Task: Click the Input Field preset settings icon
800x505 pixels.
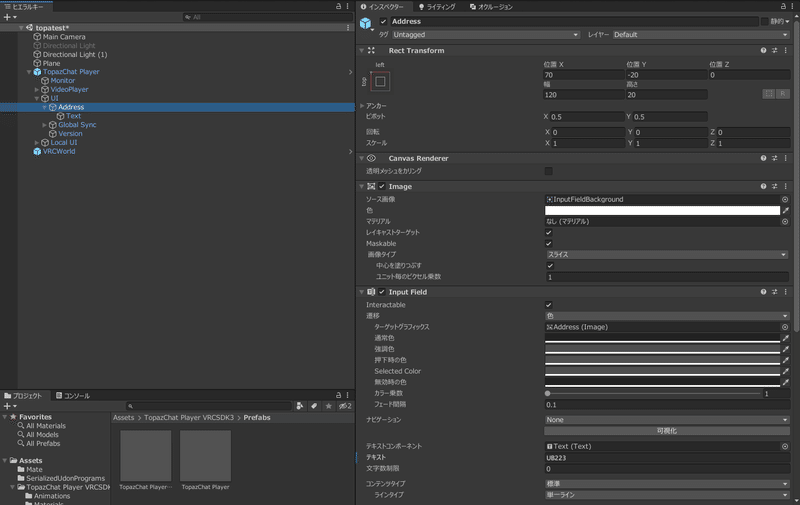Action: (774, 291)
